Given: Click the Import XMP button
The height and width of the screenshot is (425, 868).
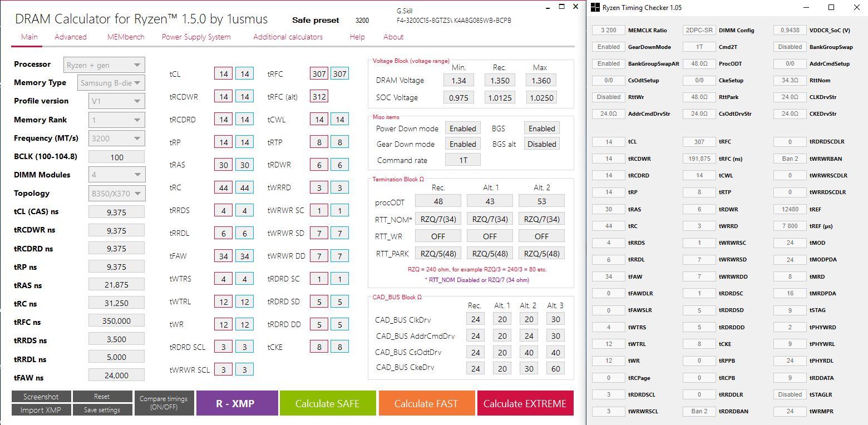Looking at the screenshot, I should [x=41, y=410].
